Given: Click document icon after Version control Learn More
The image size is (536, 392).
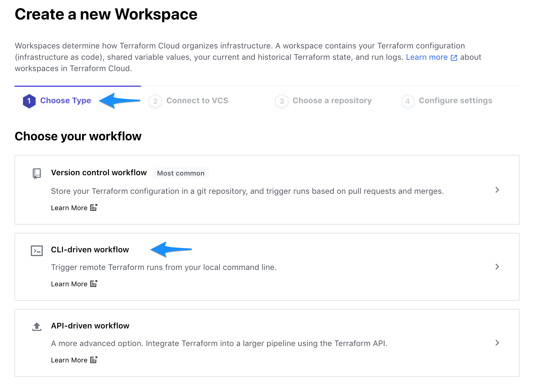Looking at the screenshot, I should [94, 208].
